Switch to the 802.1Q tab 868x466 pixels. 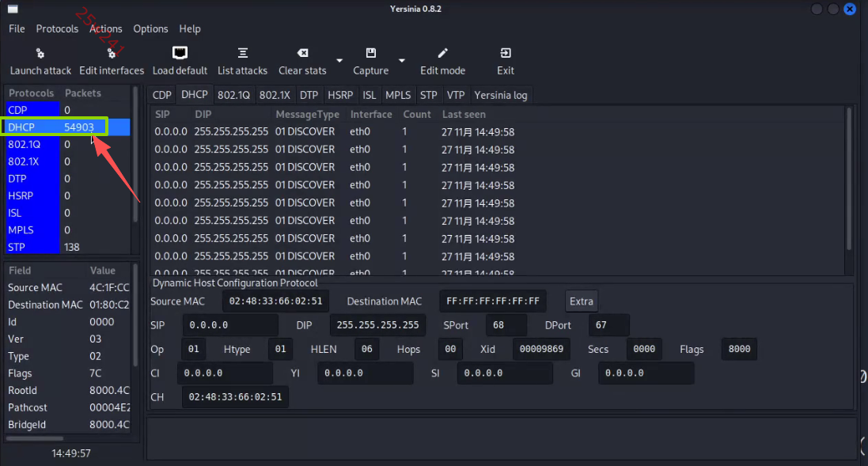(x=233, y=95)
